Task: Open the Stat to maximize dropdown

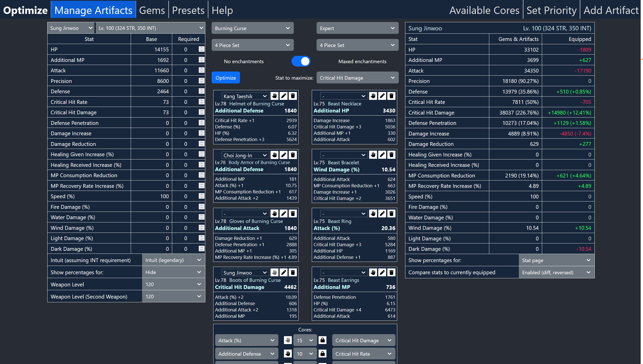Action: coord(357,78)
